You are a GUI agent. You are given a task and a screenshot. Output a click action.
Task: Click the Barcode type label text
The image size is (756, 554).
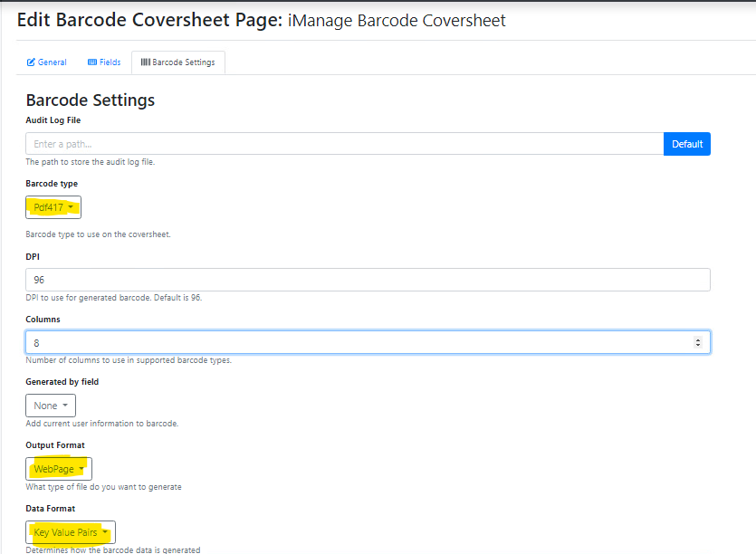point(52,184)
